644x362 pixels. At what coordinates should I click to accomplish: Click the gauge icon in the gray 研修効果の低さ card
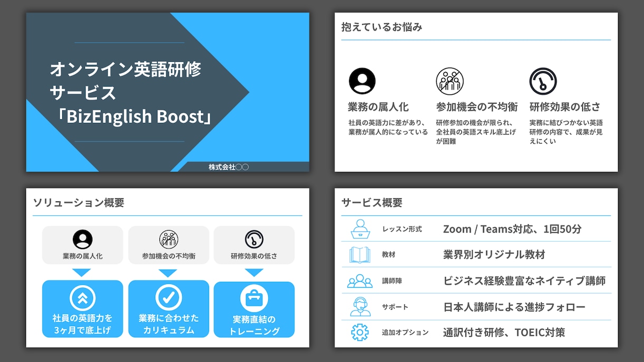coord(254,240)
